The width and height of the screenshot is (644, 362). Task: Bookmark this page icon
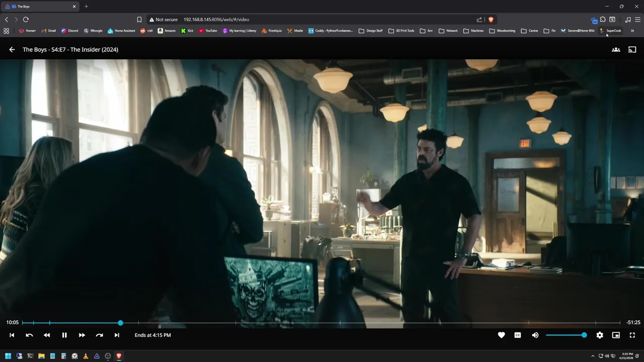(139, 20)
